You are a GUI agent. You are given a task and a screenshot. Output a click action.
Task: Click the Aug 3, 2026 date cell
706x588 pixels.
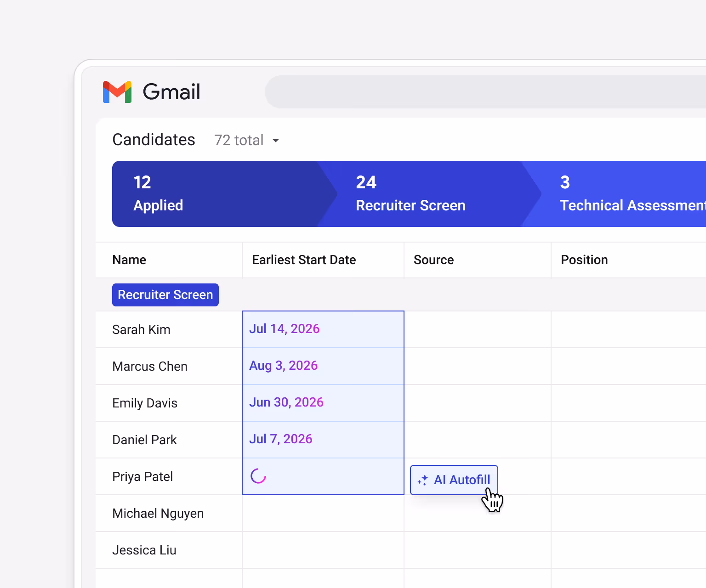coord(323,366)
